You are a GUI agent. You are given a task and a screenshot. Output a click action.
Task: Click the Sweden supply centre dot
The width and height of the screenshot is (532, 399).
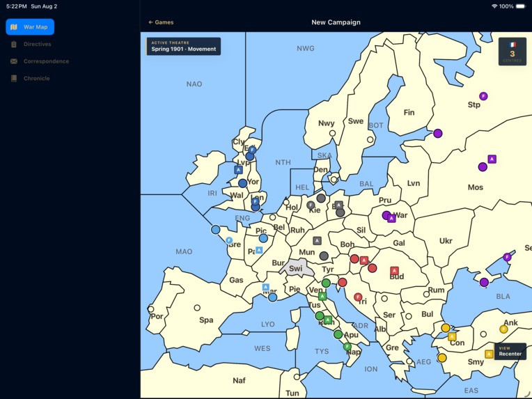370,139
